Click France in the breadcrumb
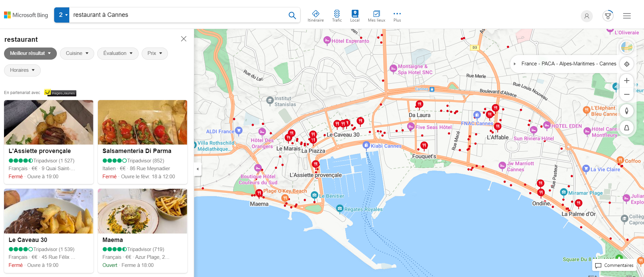Screen dimensions: 644x277 (x=529, y=64)
